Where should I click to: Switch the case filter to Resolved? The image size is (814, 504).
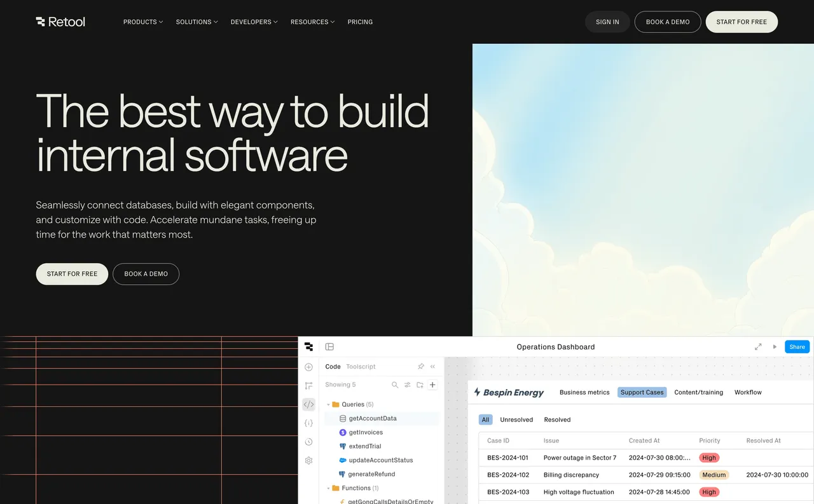tap(557, 419)
